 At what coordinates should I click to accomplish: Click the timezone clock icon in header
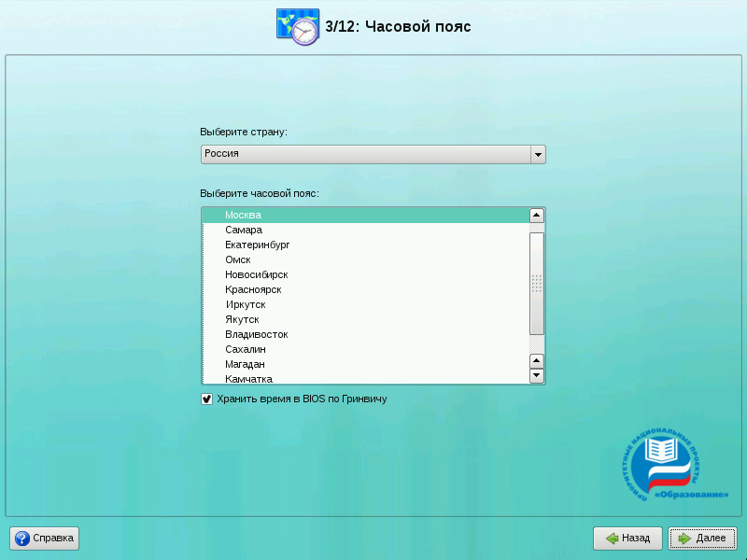click(x=298, y=25)
